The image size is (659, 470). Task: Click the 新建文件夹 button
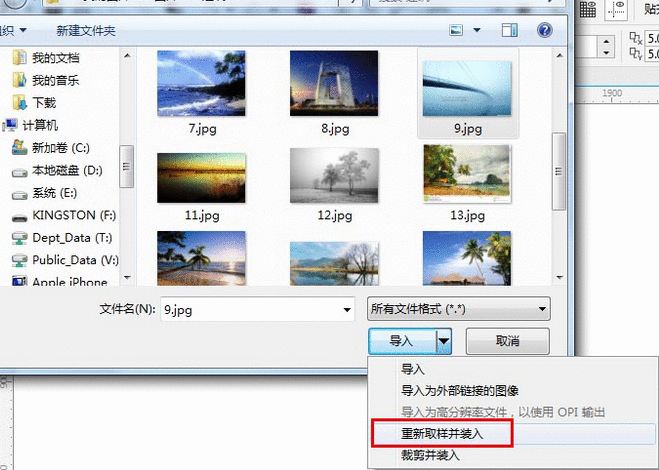tap(86, 31)
